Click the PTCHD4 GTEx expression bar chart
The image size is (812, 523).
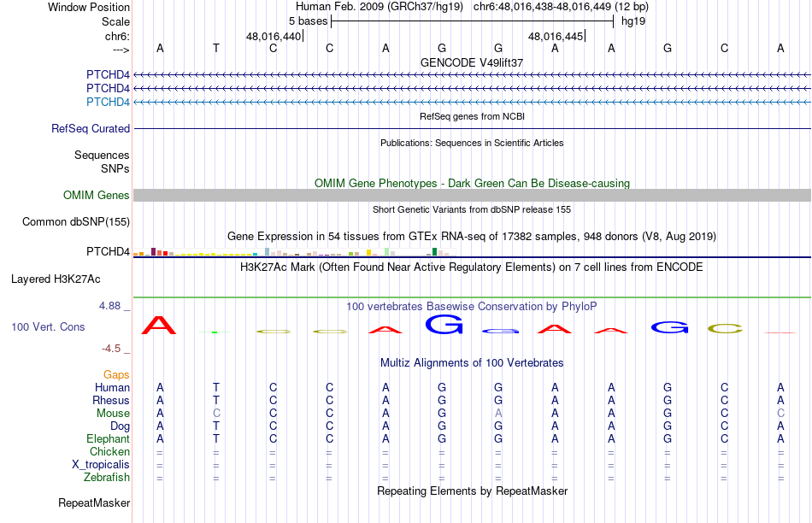294,251
